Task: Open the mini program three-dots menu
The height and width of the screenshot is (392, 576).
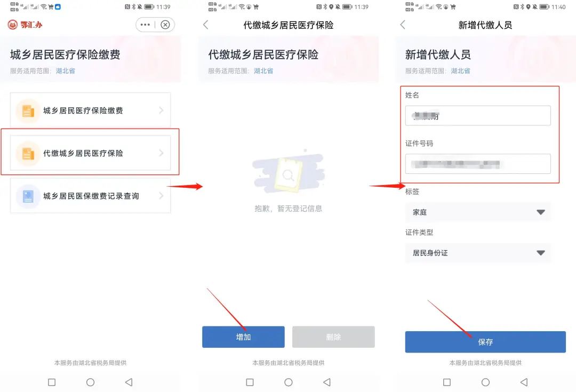Action: pyautogui.click(x=145, y=25)
